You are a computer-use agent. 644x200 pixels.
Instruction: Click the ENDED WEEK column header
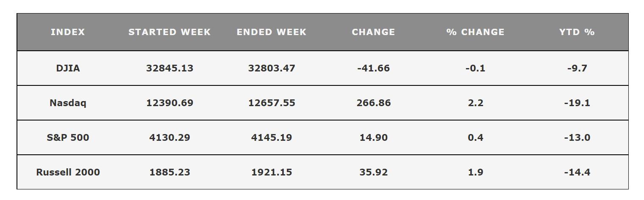click(x=272, y=32)
